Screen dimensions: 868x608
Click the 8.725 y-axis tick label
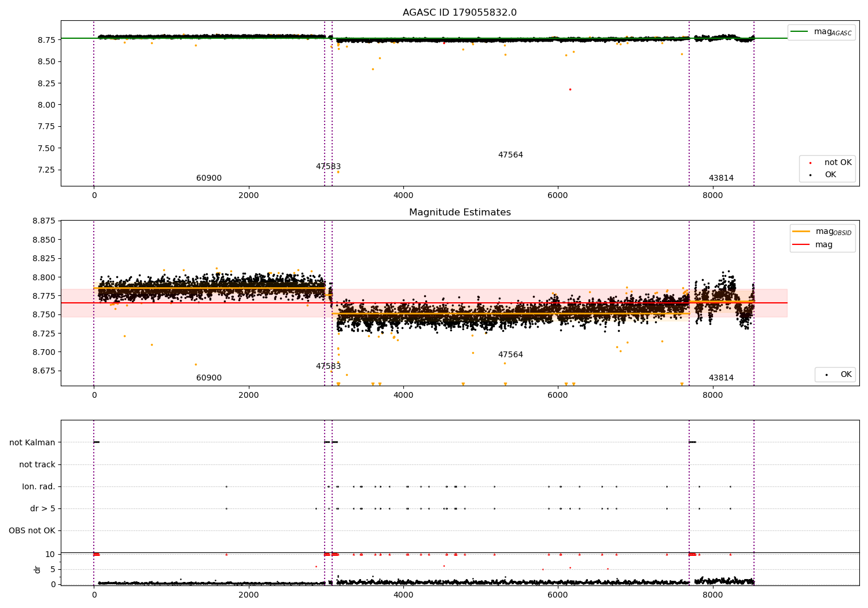click(44, 334)
